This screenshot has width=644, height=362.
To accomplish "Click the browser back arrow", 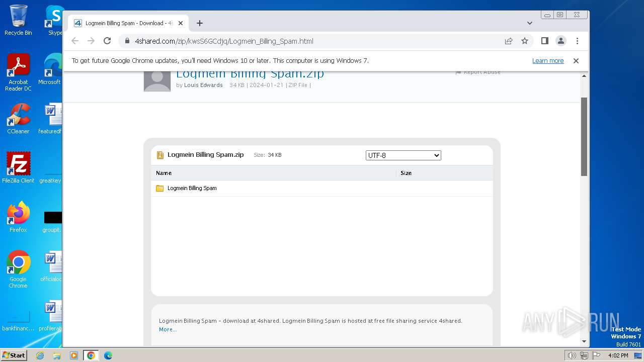I will click(75, 41).
